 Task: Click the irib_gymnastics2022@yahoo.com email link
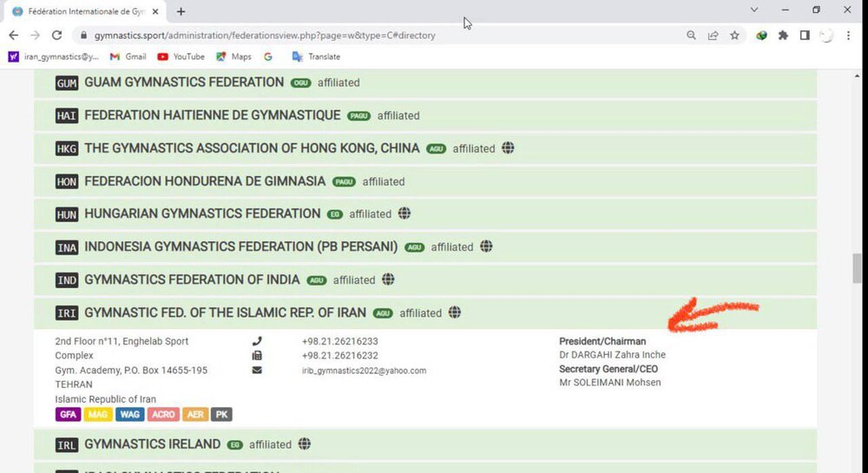364,371
